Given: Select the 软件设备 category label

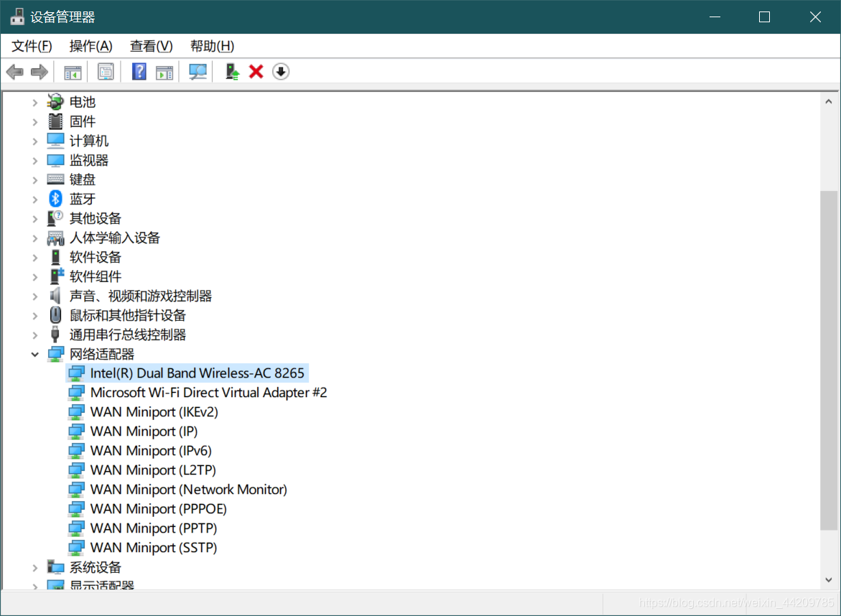Looking at the screenshot, I should (96, 257).
